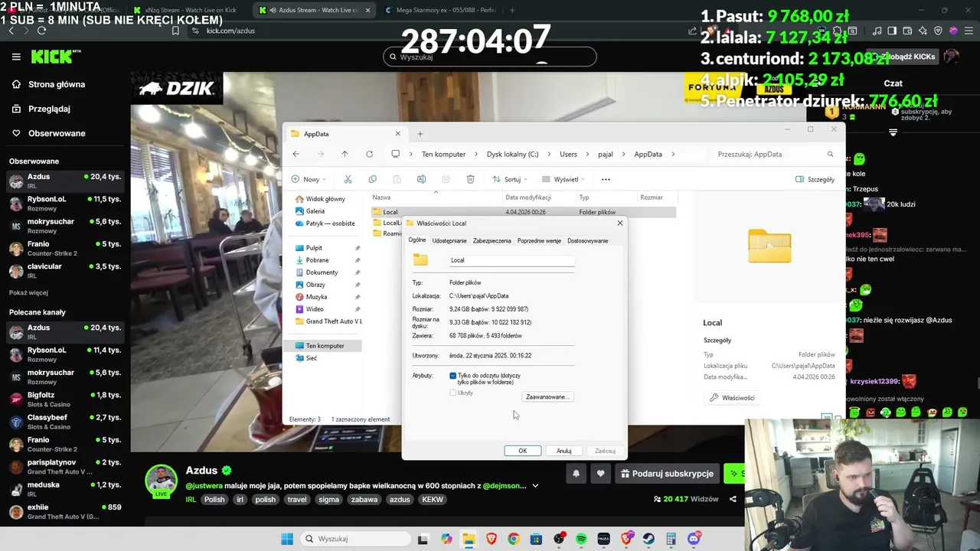Open the three-dots more options in Explorer

point(606,179)
